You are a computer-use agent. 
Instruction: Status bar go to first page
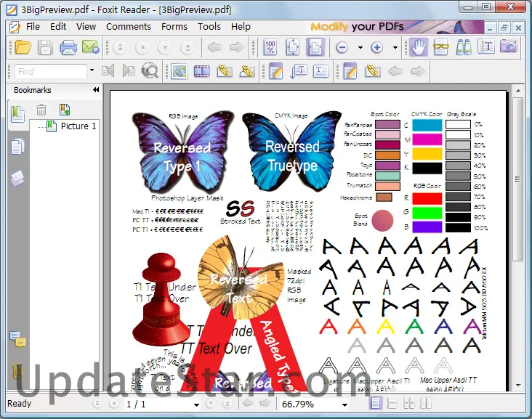tap(97, 404)
